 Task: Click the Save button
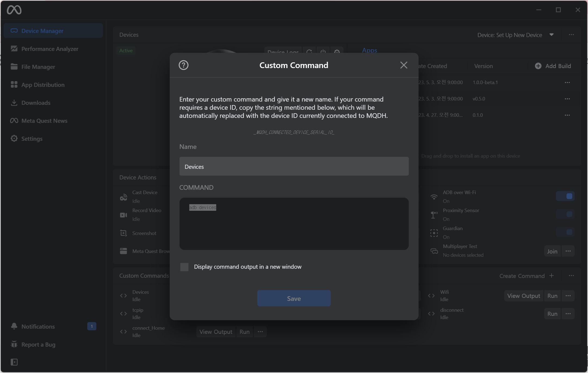point(294,298)
